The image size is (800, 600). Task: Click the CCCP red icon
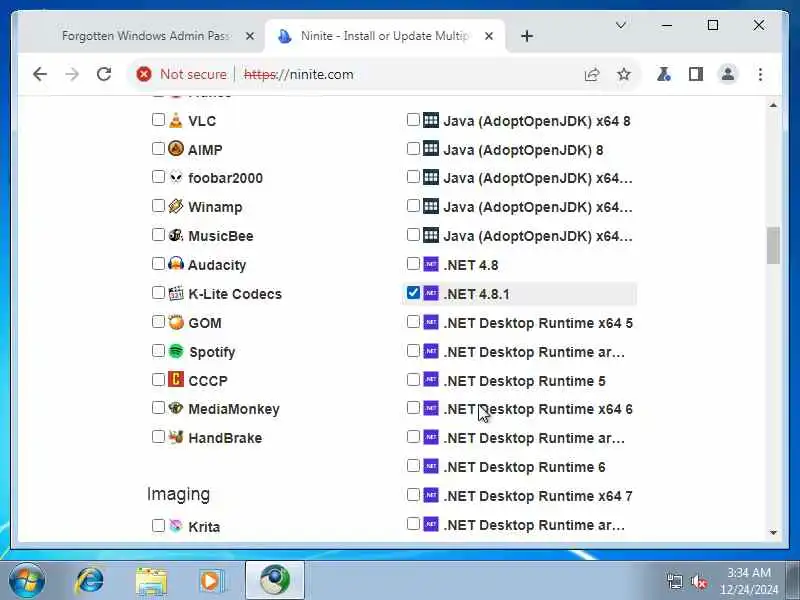pyautogui.click(x=176, y=380)
